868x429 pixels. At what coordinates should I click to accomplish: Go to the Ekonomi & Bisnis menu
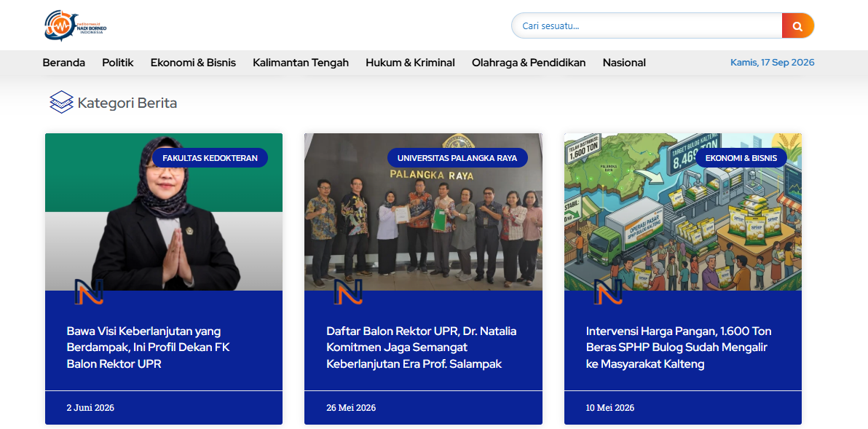(x=193, y=63)
